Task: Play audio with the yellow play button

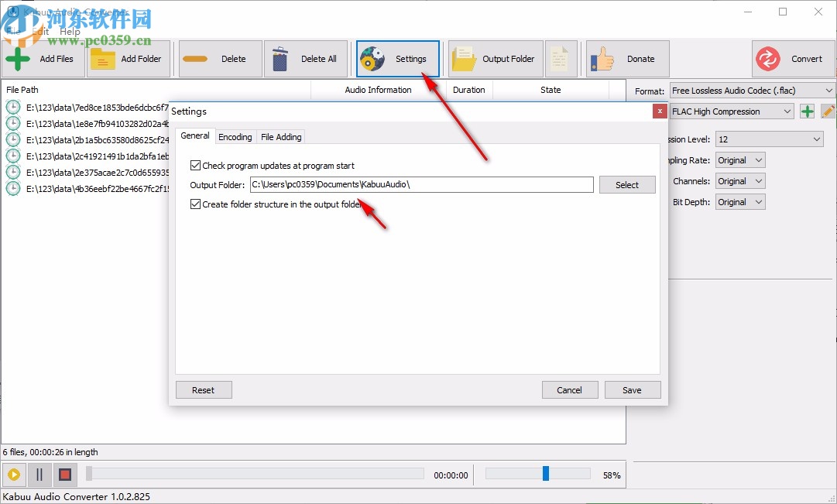Action: click(x=14, y=474)
